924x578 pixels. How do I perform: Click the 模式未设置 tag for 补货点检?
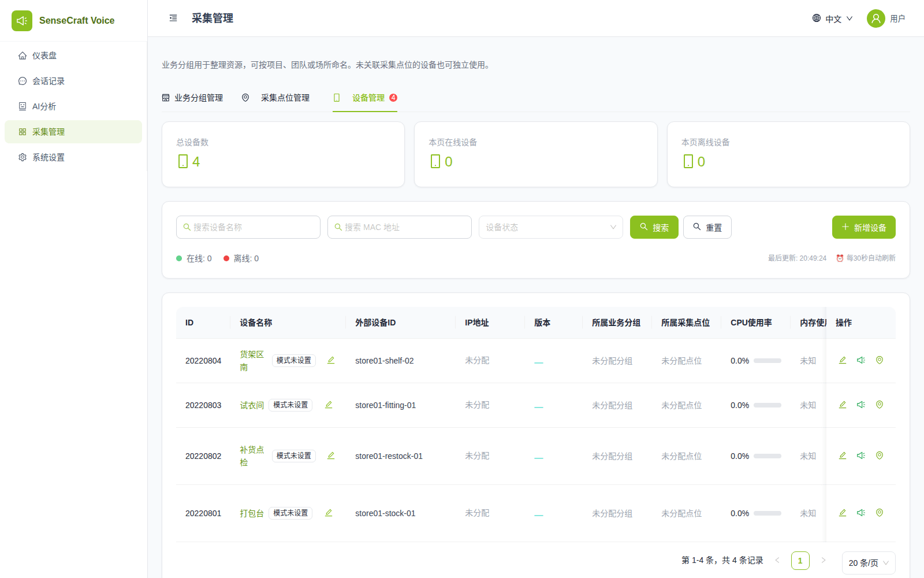pyautogui.click(x=294, y=455)
